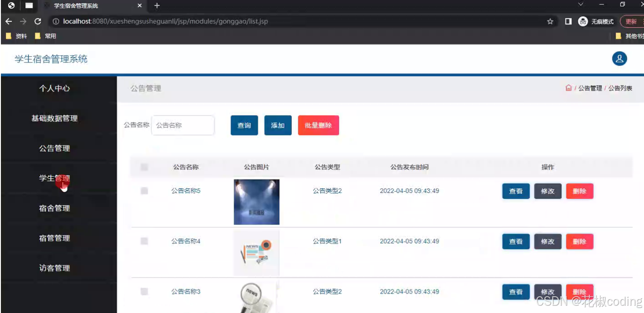Image resolution: width=644 pixels, height=313 pixels.
Task: Click the 学生宿舍管理系统 header title
Action: point(51,59)
